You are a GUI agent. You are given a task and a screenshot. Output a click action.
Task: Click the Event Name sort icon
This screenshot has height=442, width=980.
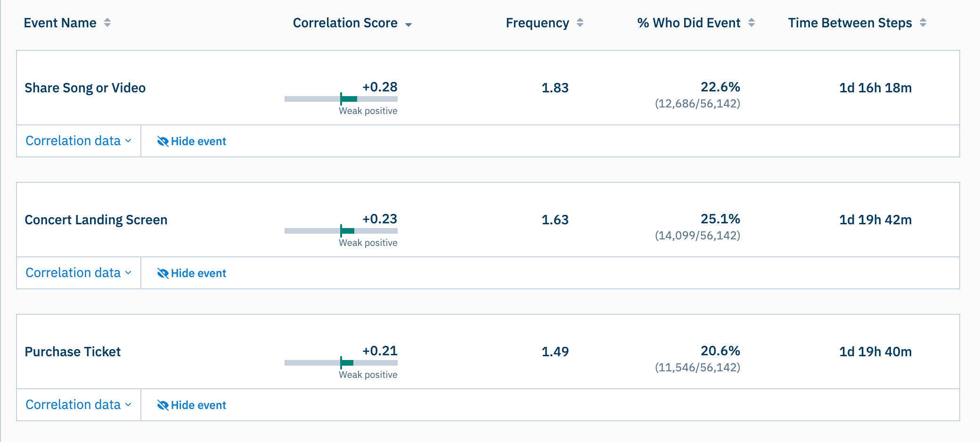point(107,22)
